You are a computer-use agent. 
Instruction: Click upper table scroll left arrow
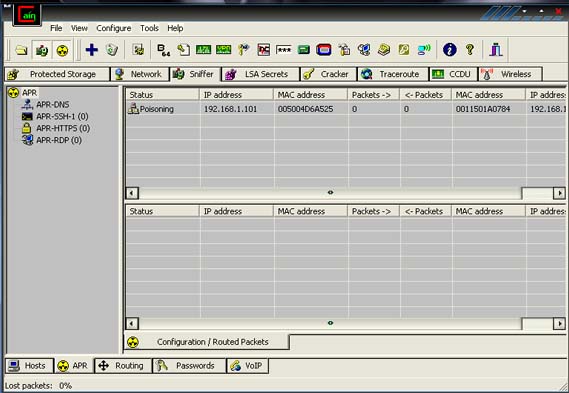132,193
